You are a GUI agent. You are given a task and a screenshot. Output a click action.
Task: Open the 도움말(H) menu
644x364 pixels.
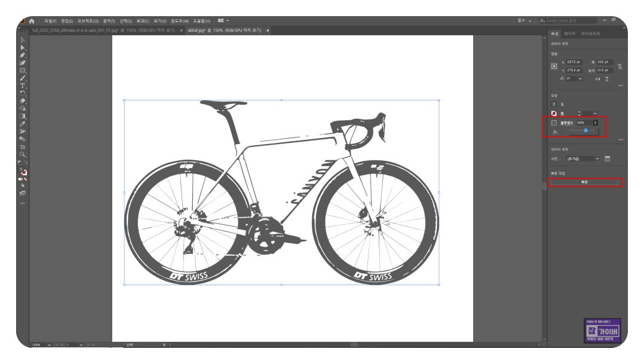click(202, 21)
